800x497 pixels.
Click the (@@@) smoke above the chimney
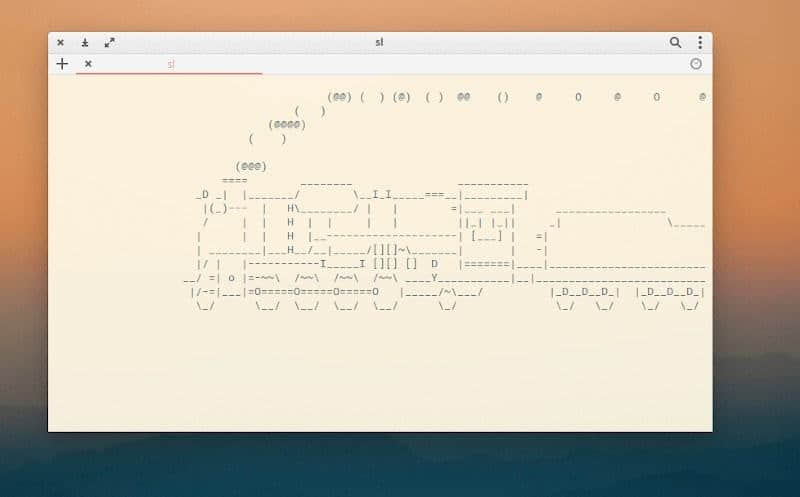pyautogui.click(x=251, y=166)
